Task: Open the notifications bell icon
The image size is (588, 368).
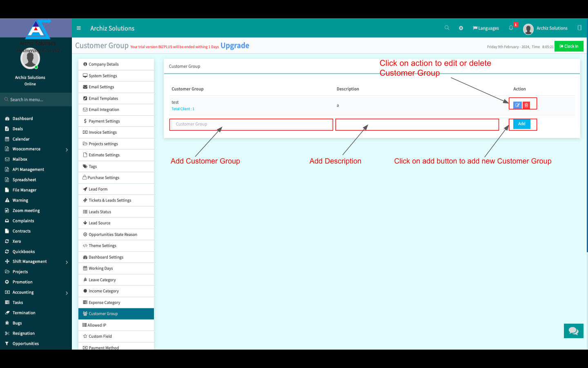Action: (x=511, y=28)
